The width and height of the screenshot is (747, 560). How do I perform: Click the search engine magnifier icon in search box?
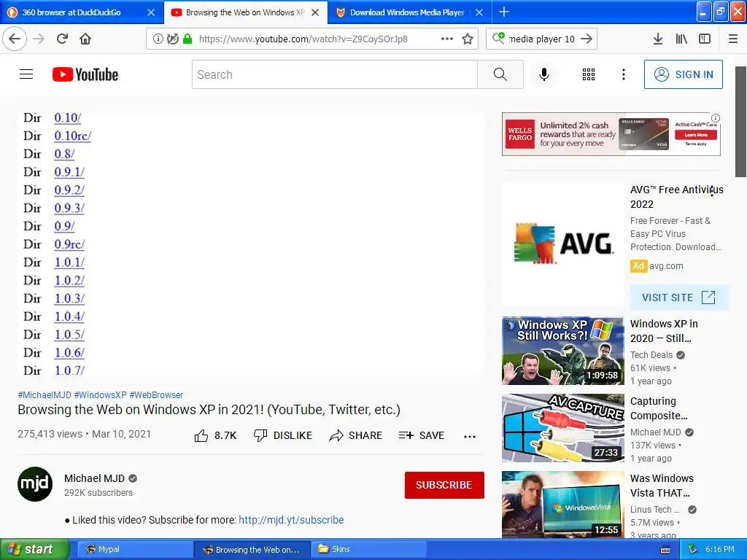pos(498,38)
